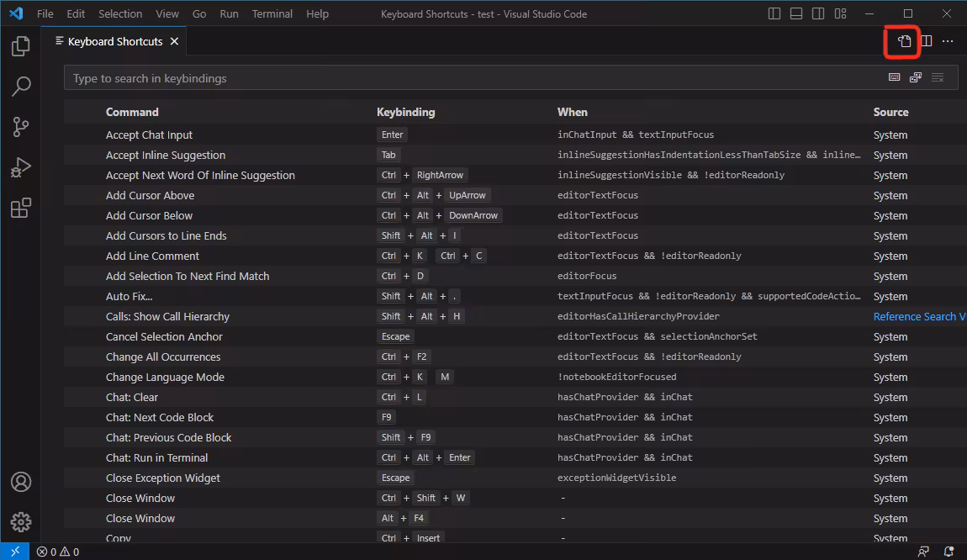The image size is (967, 560).
Task: Open the Explorer view in activity bar
Action: pos(20,46)
